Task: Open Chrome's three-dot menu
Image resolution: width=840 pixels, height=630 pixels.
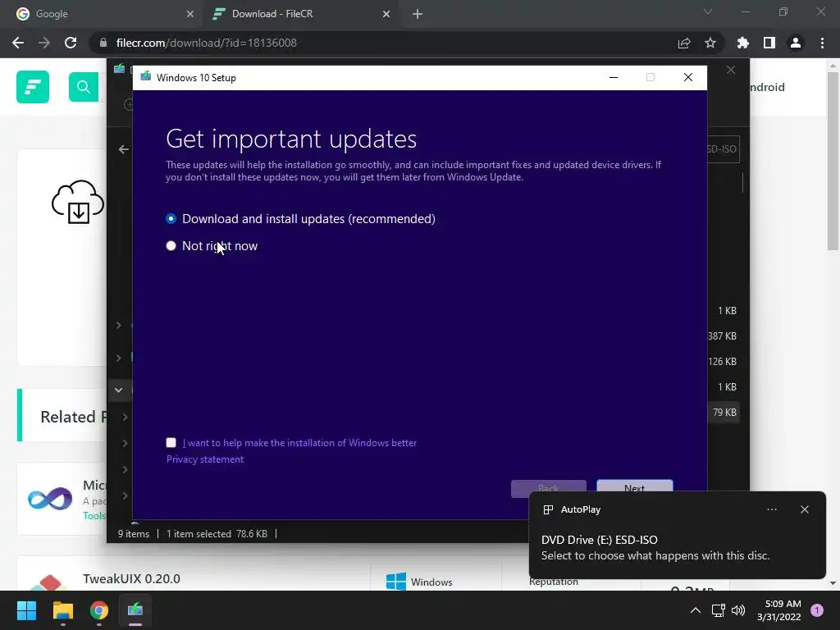Action: coord(822,43)
